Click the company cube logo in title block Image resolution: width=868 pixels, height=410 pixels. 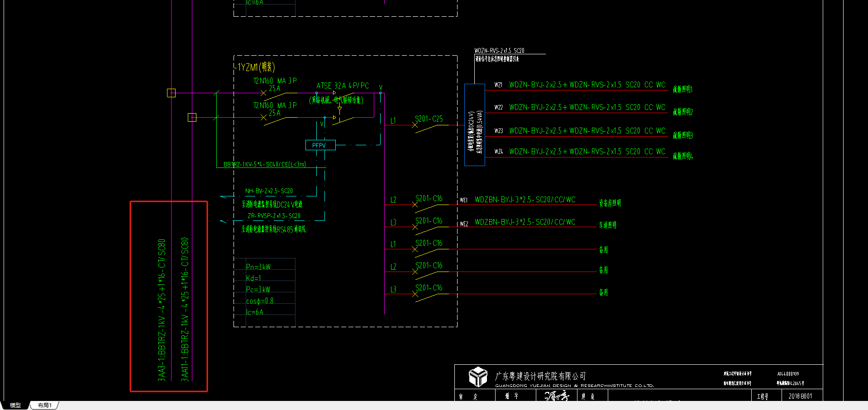[x=477, y=377]
